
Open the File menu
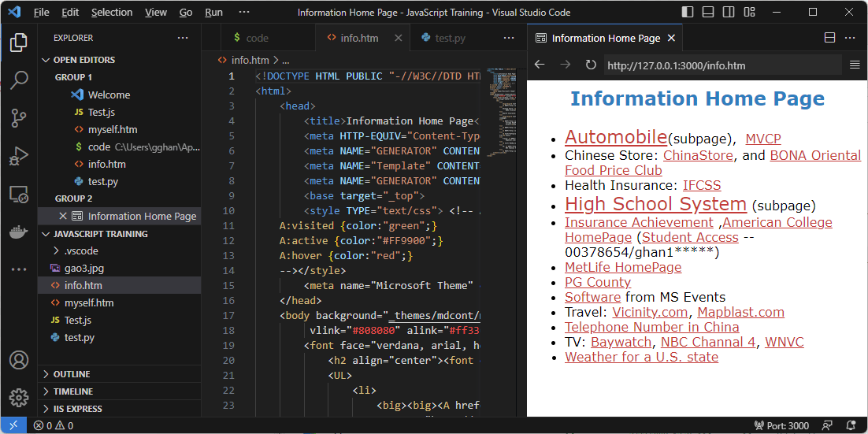42,12
